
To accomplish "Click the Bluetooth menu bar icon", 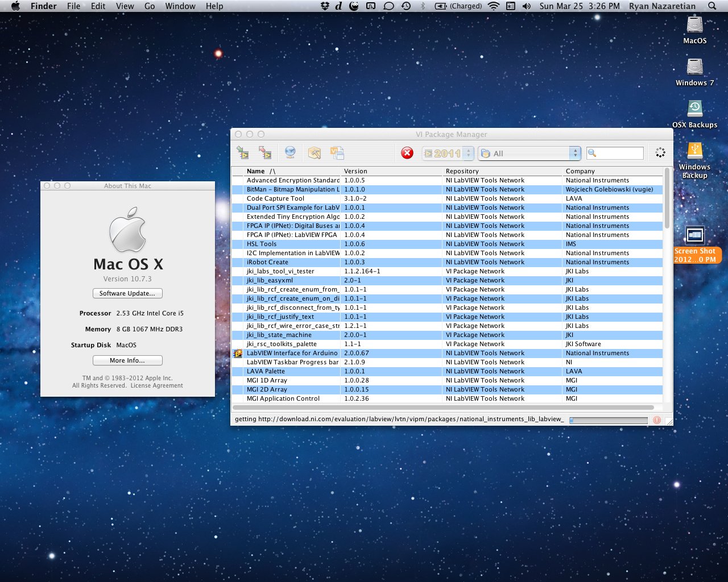I will [x=423, y=6].
